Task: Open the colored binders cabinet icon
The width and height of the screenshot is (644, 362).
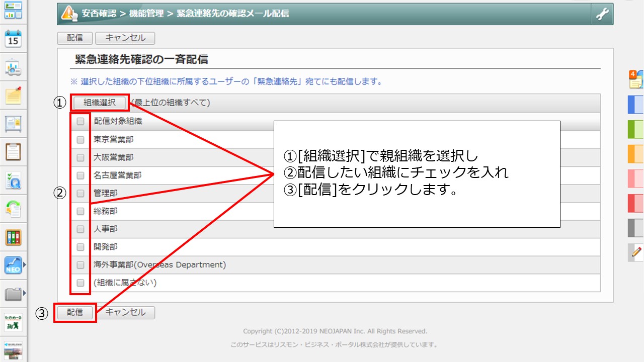Action: click(x=13, y=237)
